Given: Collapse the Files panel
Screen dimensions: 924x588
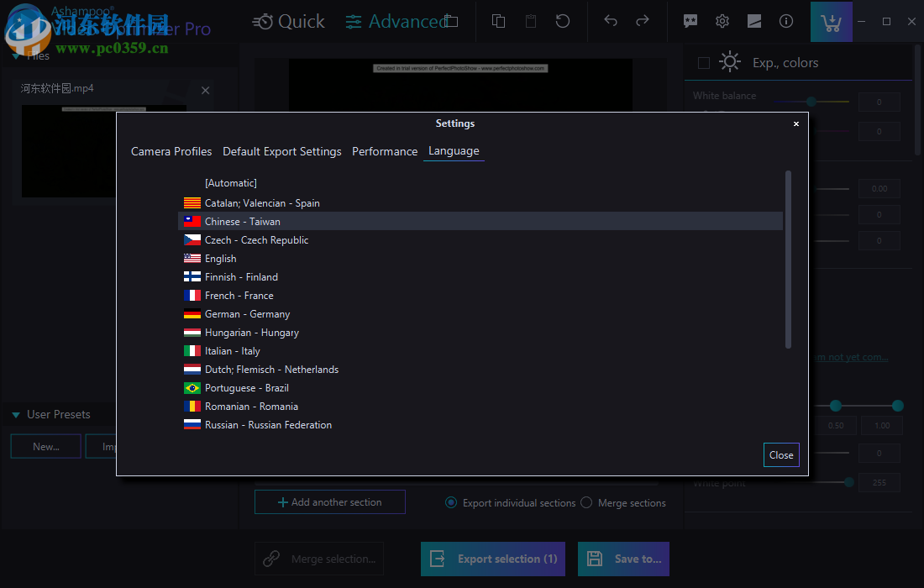Looking at the screenshot, I should [x=17, y=55].
